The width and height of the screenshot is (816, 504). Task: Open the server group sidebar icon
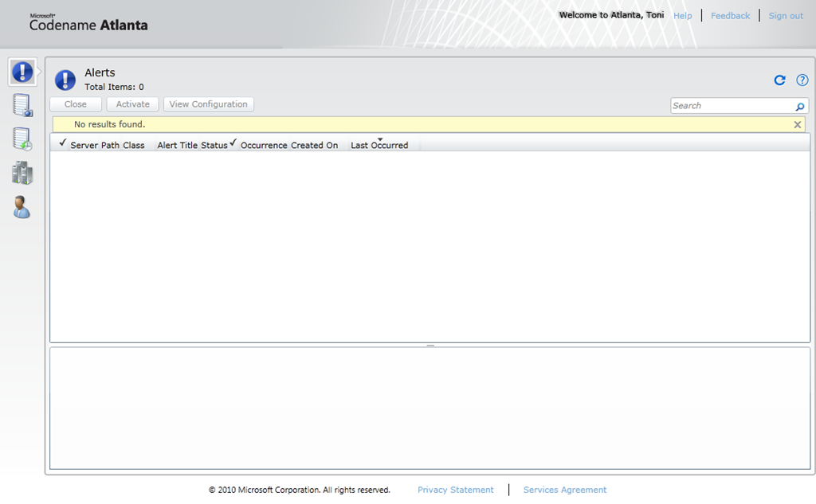click(x=22, y=173)
